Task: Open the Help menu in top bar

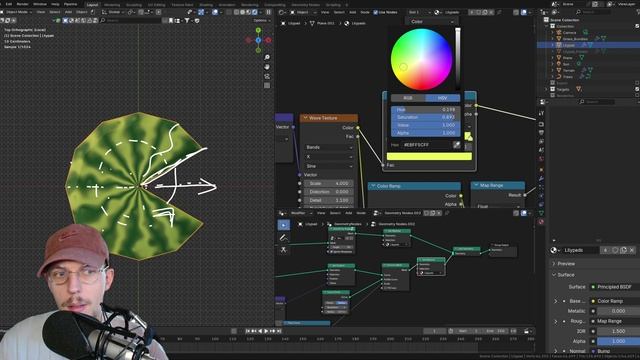Action: [x=55, y=4]
